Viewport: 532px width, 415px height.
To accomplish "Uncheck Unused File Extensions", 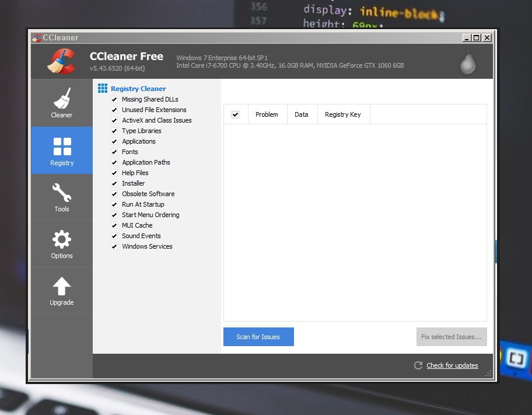I will click(114, 110).
